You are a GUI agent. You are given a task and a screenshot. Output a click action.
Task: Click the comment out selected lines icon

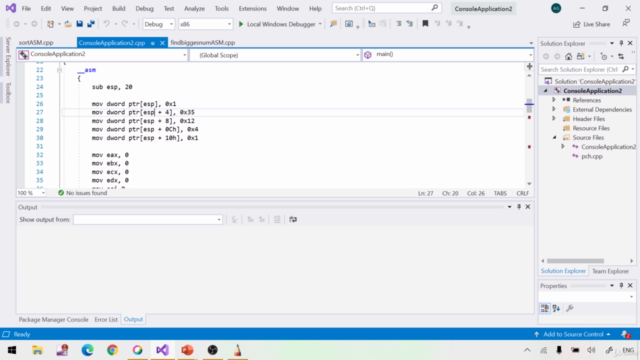click(x=399, y=24)
